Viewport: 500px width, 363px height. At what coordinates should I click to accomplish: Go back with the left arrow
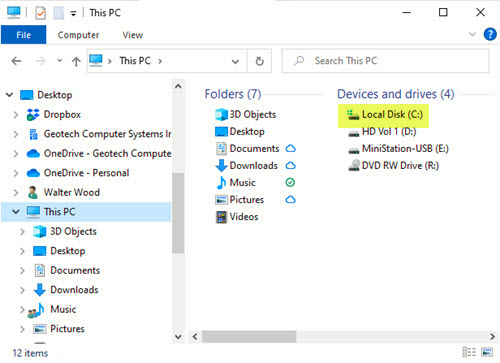(x=16, y=61)
